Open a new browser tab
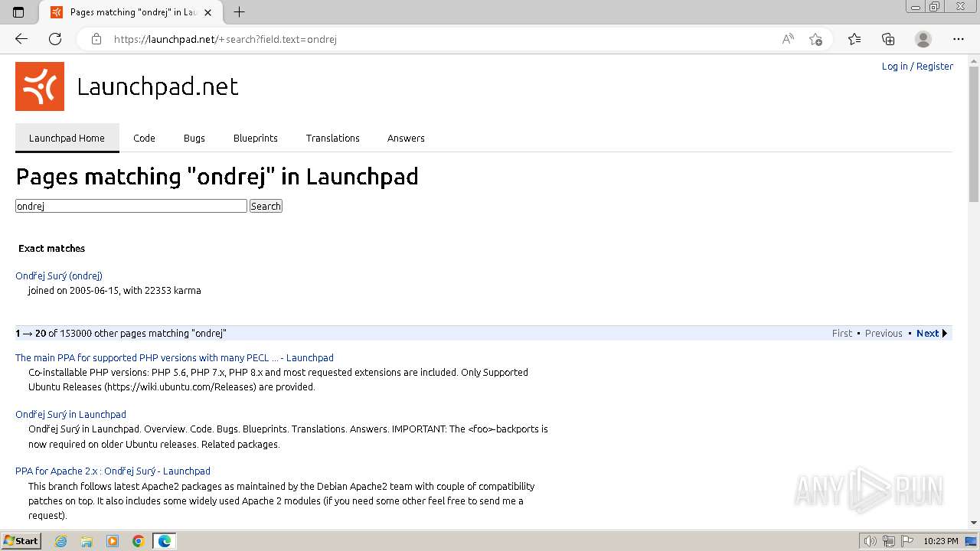Screen dimensions: 980x551 240,12
